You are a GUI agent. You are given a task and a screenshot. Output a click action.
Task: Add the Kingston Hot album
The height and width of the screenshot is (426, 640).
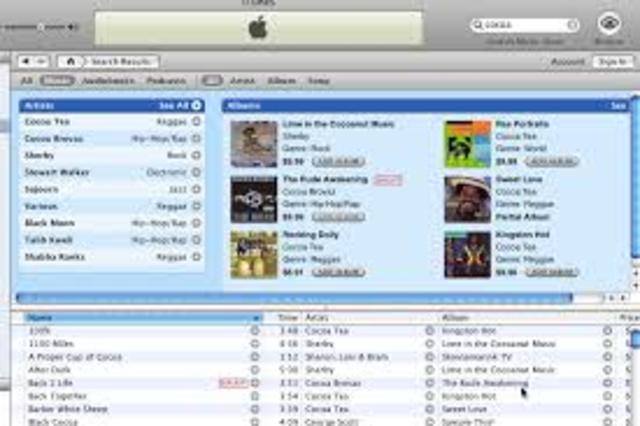point(552,272)
